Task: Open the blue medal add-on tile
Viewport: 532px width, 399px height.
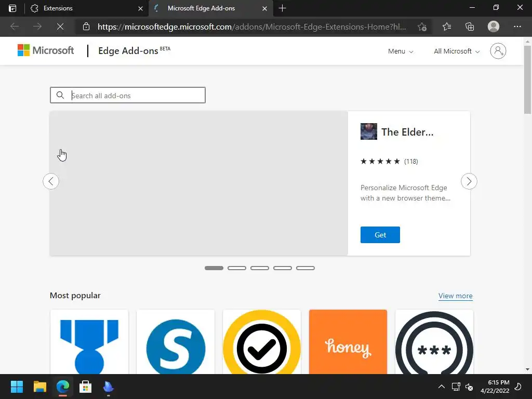Action: (x=89, y=342)
